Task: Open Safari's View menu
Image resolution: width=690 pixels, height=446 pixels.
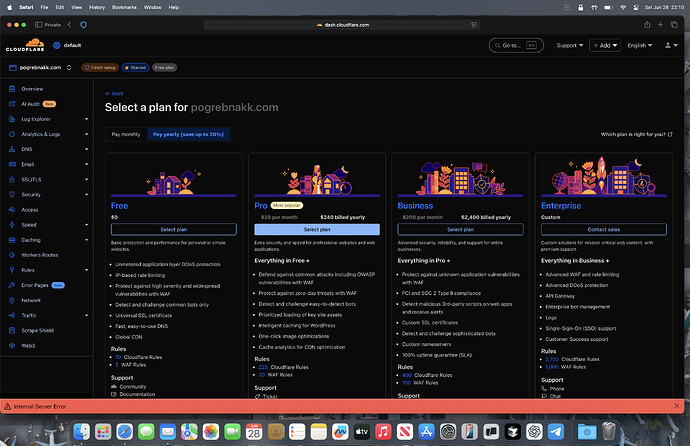Action: (x=77, y=7)
